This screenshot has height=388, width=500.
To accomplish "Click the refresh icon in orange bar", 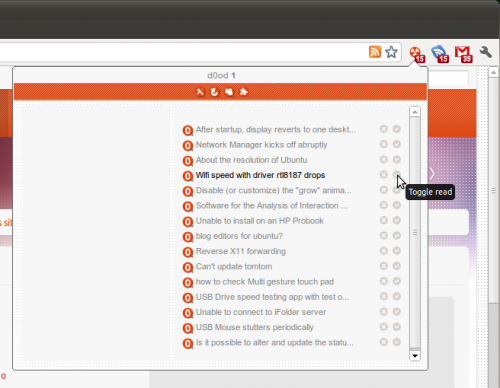I will pyautogui.click(x=214, y=92).
